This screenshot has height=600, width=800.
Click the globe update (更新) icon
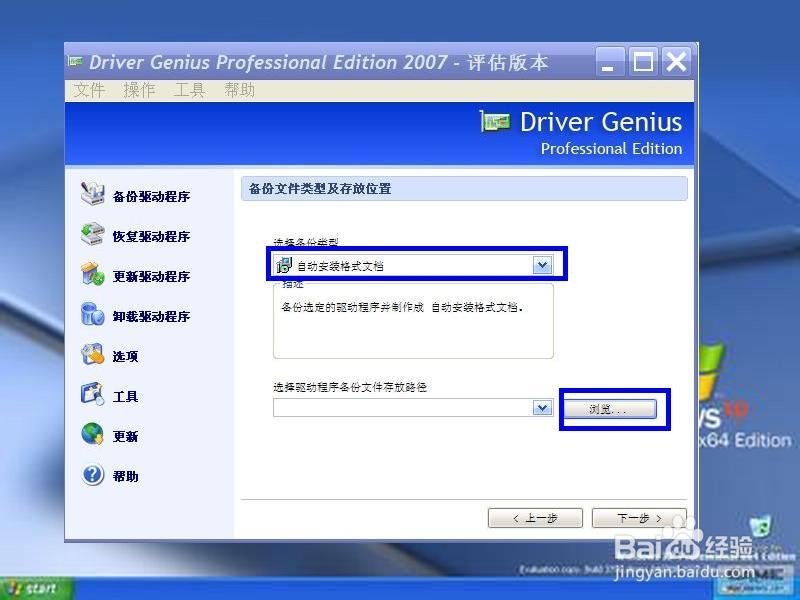(92, 434)
